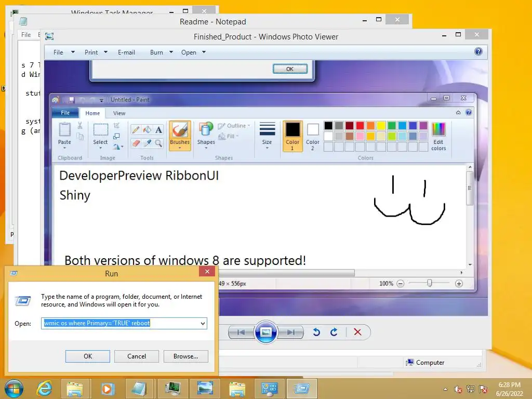
Task: Click the Paste clipboard icon
Action: pos(64,129)
